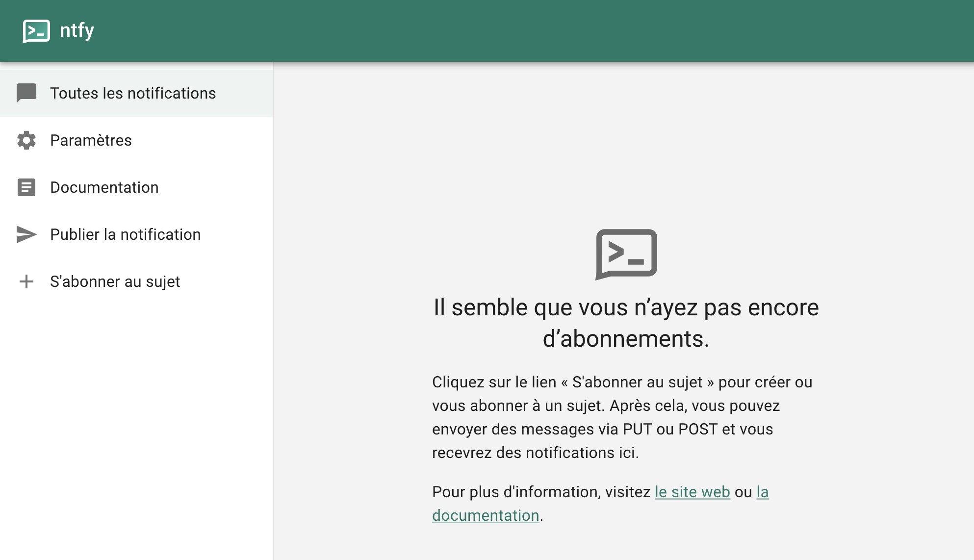Open Toutes les notifications
The width and height of the screenshot is (974, 560).
[136, 93]
